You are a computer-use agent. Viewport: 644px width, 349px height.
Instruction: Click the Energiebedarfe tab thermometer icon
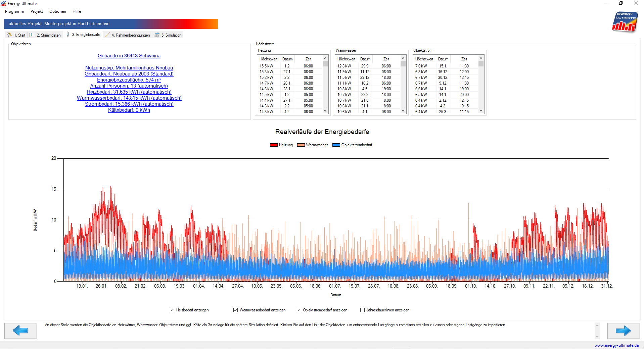(68, 34)
